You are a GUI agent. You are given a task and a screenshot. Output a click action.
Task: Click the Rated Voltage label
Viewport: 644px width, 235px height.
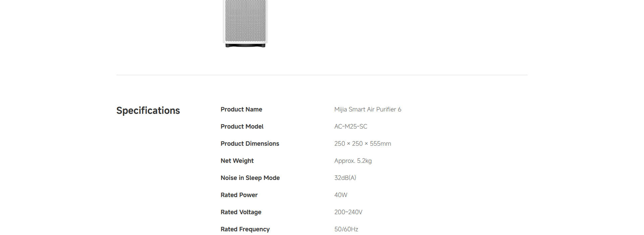[x=241, y=212]
